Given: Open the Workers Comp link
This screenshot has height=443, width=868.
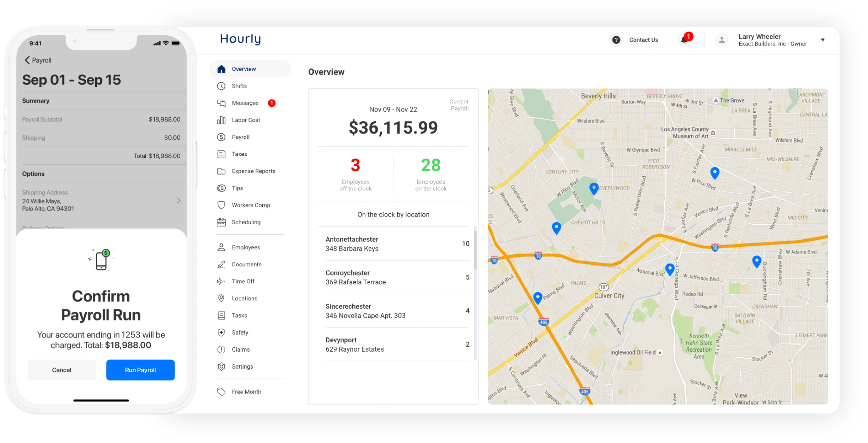Looking at the screenshot, I should click(x=250, y=205).
